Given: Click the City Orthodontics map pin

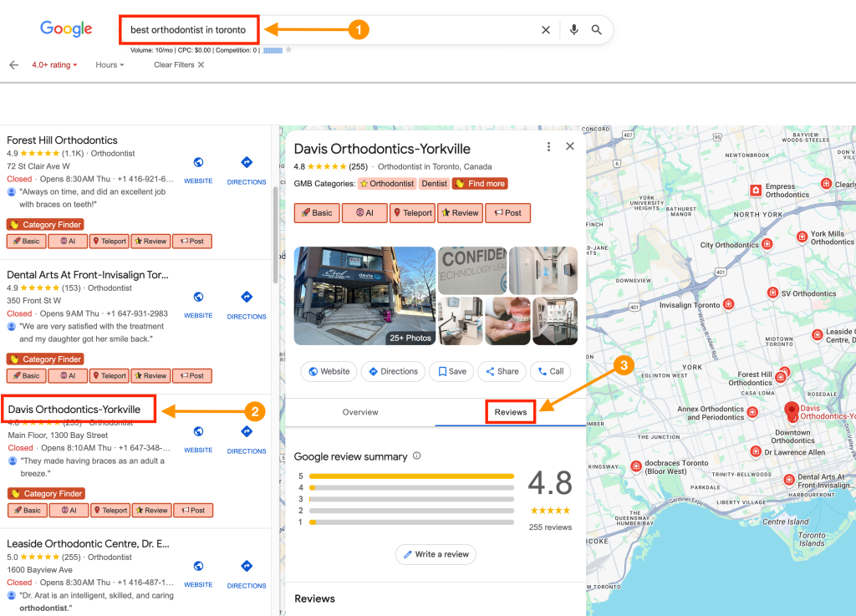Looking at the screenshot, I should [x=767, y=244].
